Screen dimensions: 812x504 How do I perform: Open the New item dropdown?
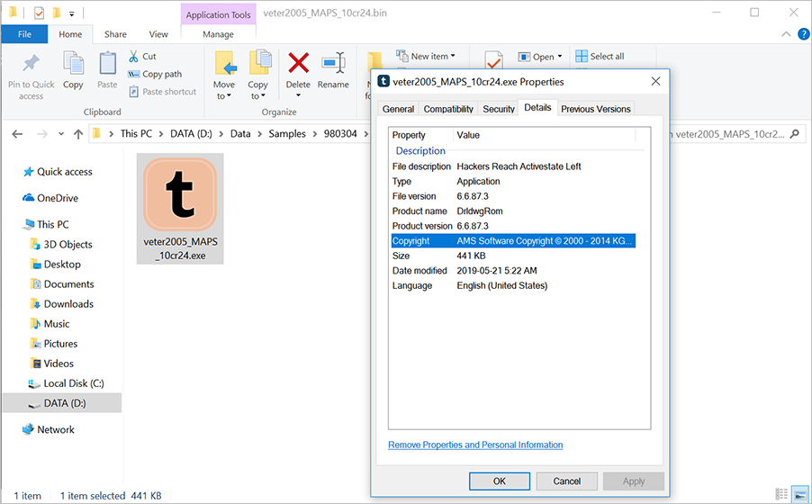point(427,56)
